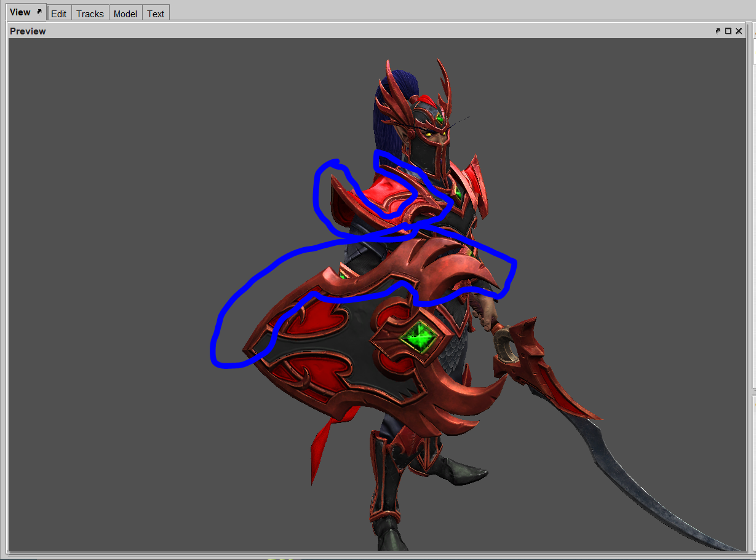Close the Preview panel
Viewport: 756px width, 560px height.
pyautogui.click(x=739, y=31)
